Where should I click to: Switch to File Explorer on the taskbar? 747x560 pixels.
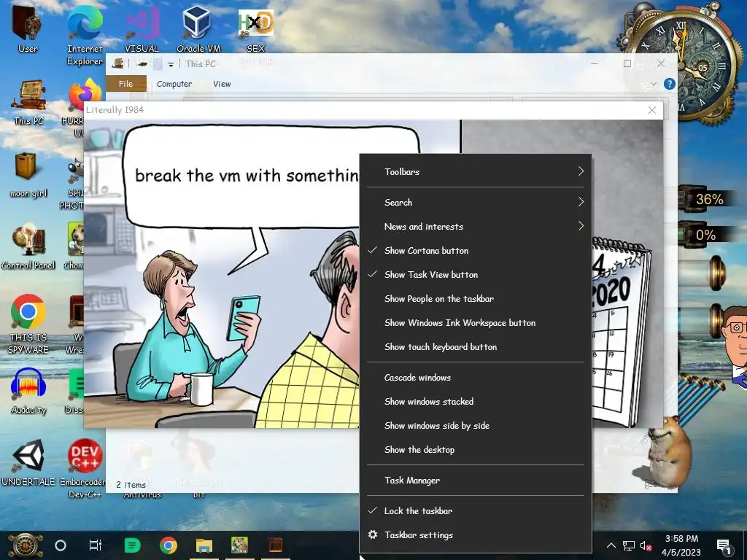[204, 545]
